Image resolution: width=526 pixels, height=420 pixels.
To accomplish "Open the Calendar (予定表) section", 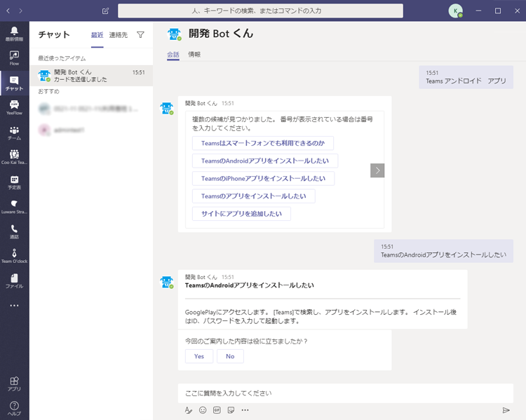I will click(14, 182).
